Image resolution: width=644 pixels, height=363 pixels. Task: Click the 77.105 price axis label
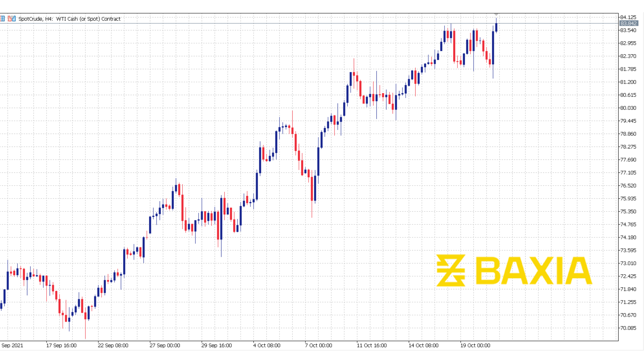[628, 172]
